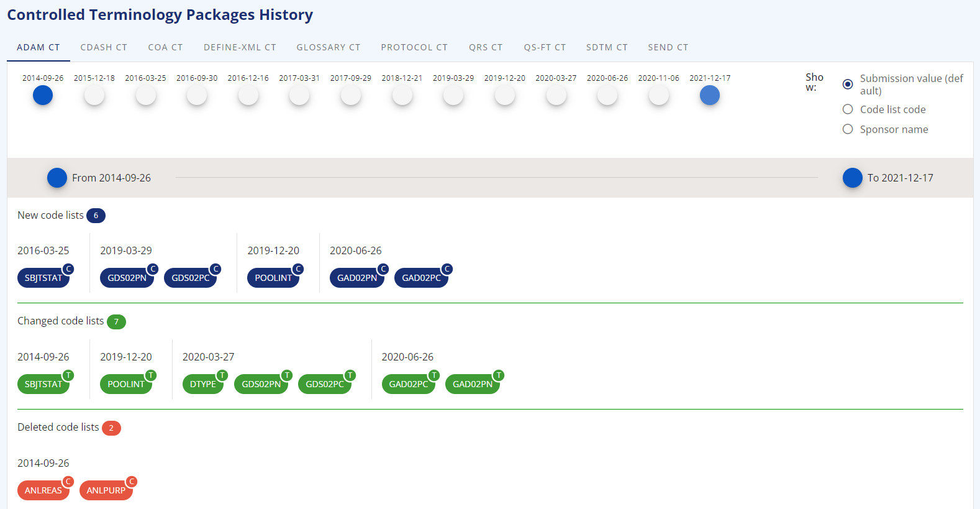Open changed code list GAD02PC chip
Image resolution: width=980 pixels, height=509 pixels.
click(409, 384)
